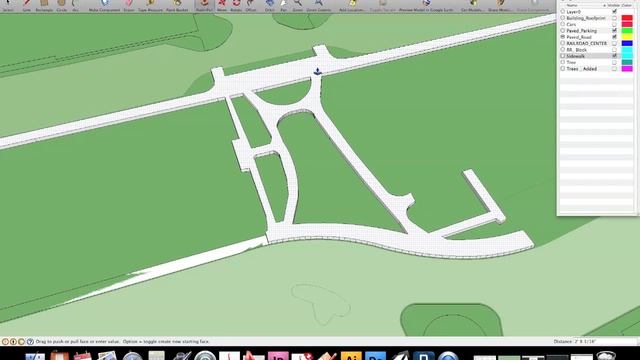The image size is (640, 360).
Task: Open Adobe Illustrator from the Dock
Action: click(351, 356)
